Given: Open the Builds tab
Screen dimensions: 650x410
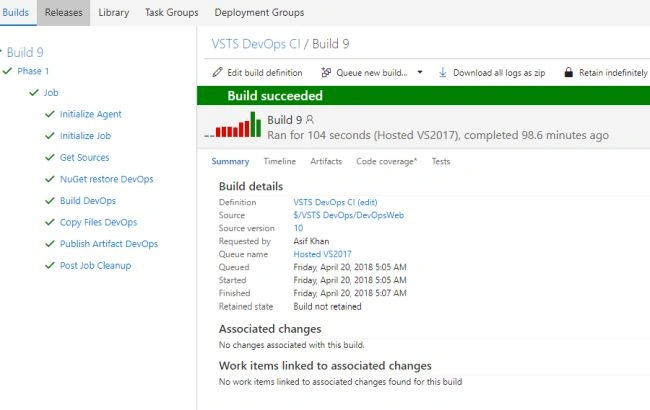Looking at the screenshot, I should coord(15,12).
